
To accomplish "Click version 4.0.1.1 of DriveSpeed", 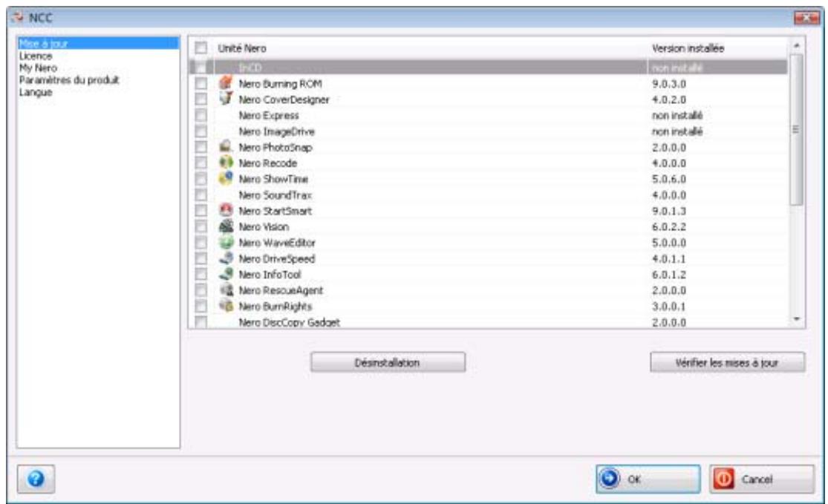I will [x=668, y=258].
